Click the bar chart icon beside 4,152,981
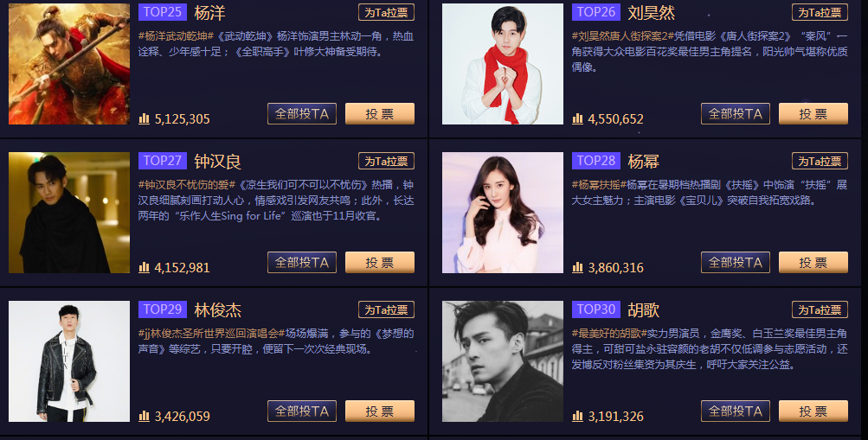 [x=144, y=267]
